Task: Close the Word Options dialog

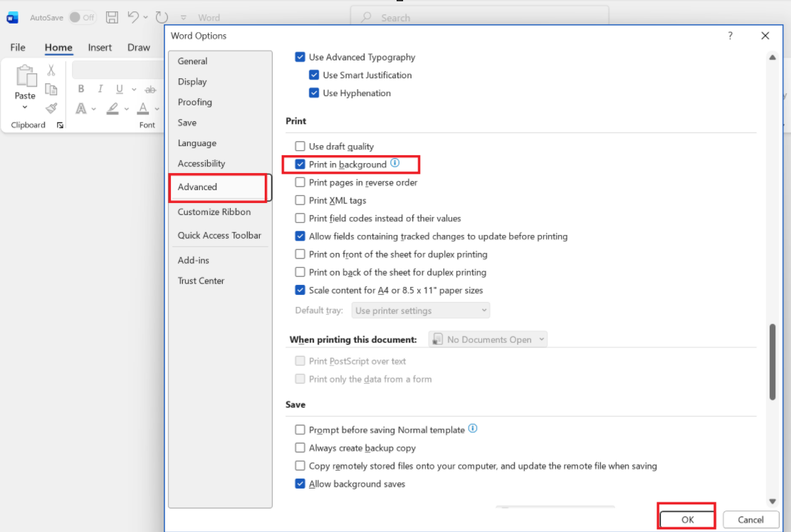Action: (765, 36)
